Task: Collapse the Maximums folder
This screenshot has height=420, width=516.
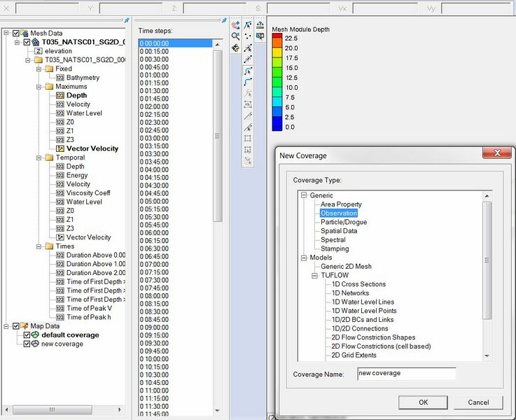Action: click(39, 87)
